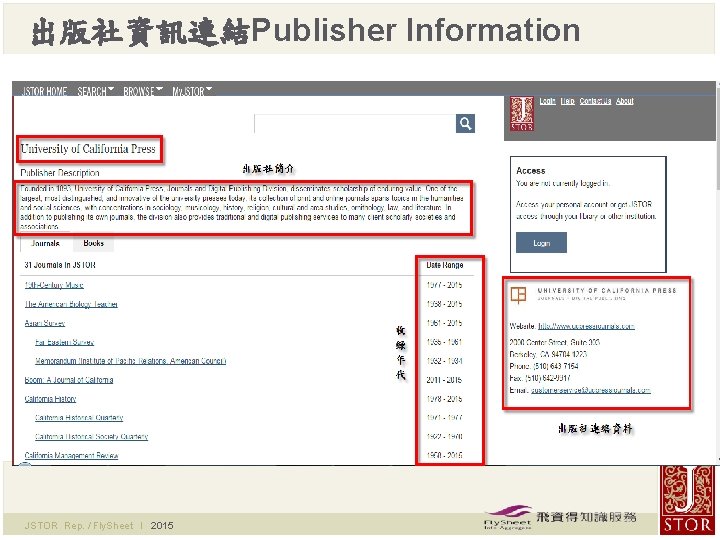Click the Contact Us header link

[595, 101]
